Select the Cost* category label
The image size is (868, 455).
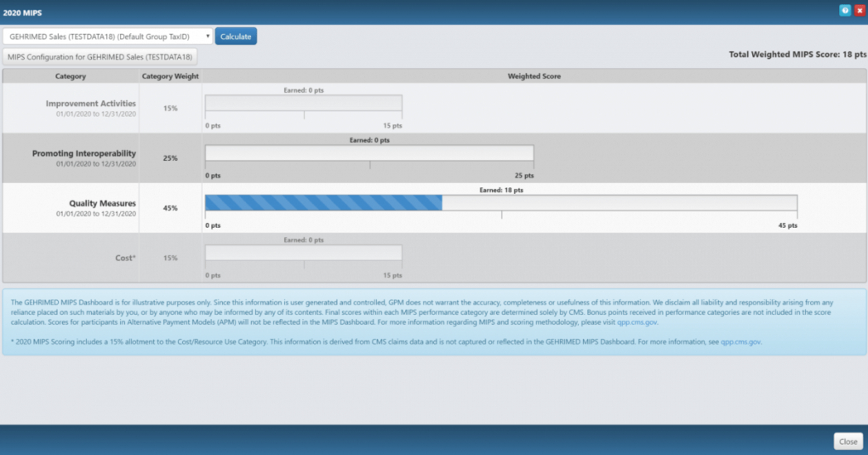click(x=125, y=258)
